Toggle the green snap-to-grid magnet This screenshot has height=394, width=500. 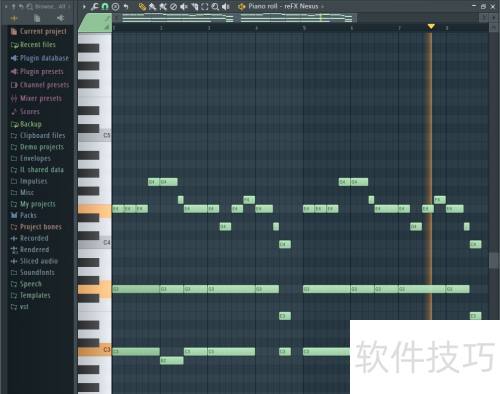(x=105, y=6)
